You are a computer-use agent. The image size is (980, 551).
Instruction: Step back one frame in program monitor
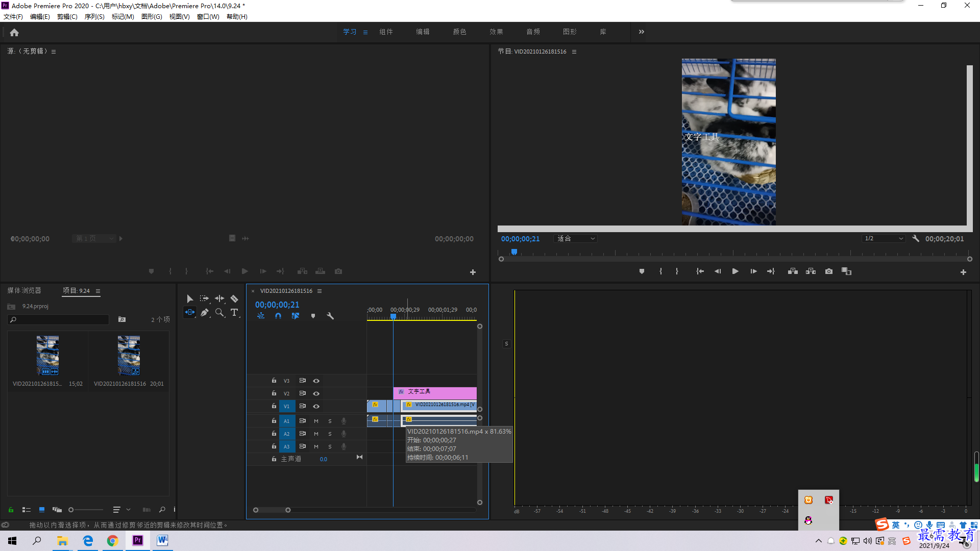[718, 271]
